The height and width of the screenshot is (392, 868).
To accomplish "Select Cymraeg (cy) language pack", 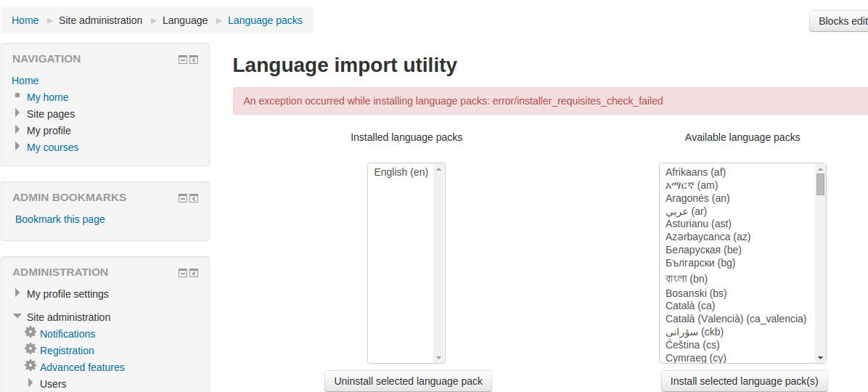I will pos(695,358).
